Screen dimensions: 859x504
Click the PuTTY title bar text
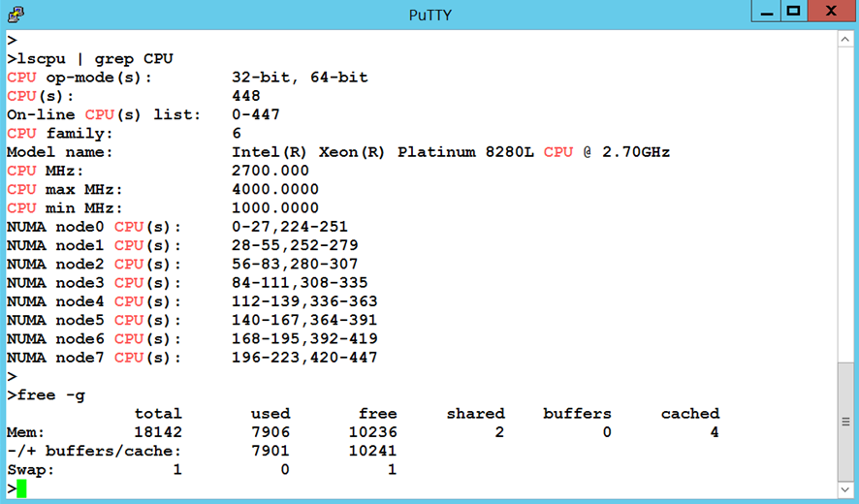tap(429, 15)
